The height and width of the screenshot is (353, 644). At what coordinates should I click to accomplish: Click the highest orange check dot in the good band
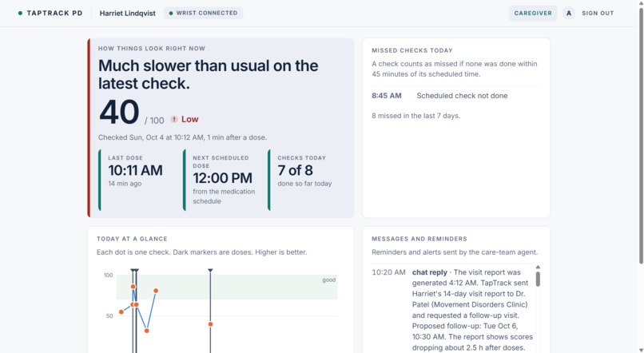[133, 287]
